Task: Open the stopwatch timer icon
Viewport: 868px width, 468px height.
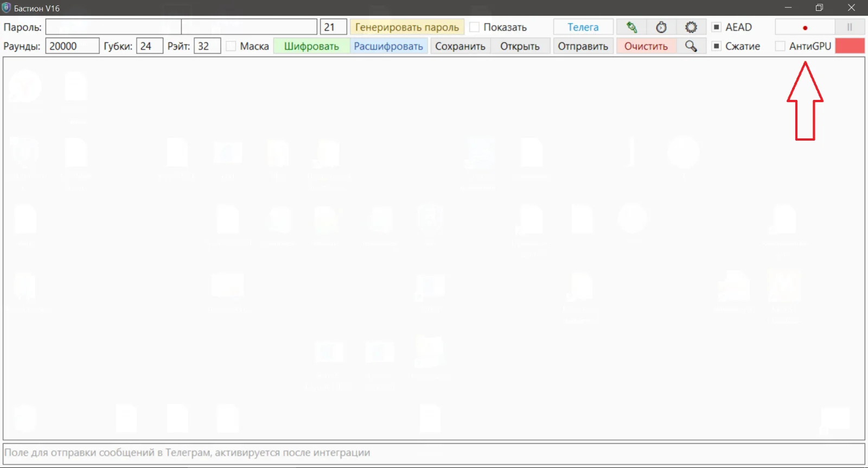Action: [661, 27]
